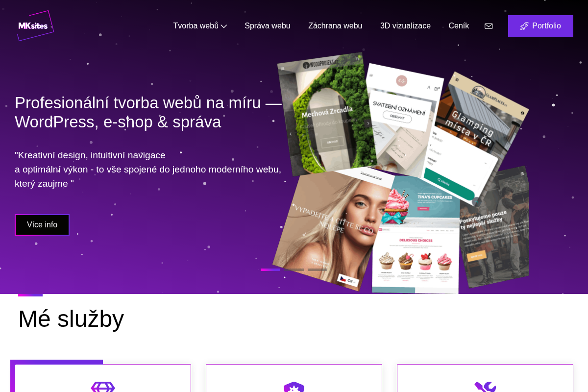Jump to the third slide indicator
This screenshot has width=588, height=392.
318,269
